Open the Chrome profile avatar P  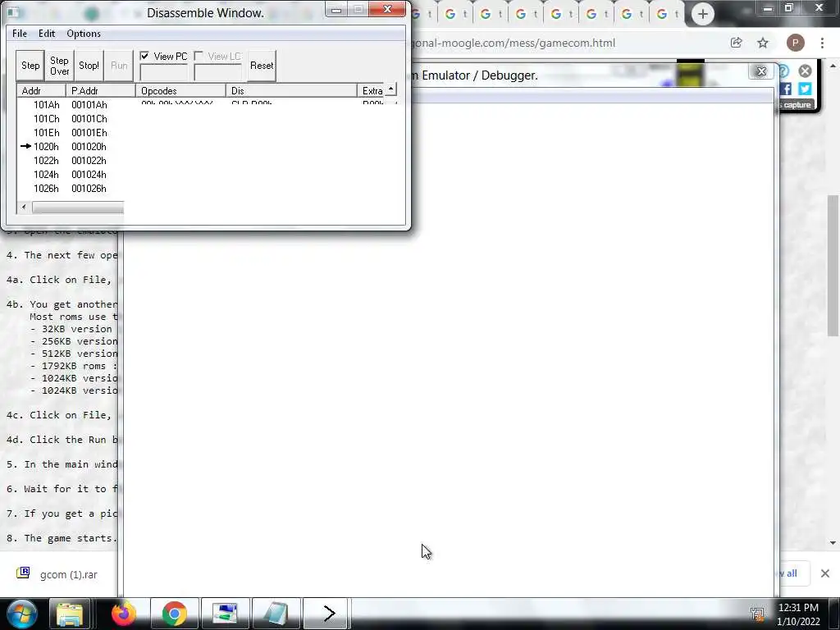tap(795, 43)
